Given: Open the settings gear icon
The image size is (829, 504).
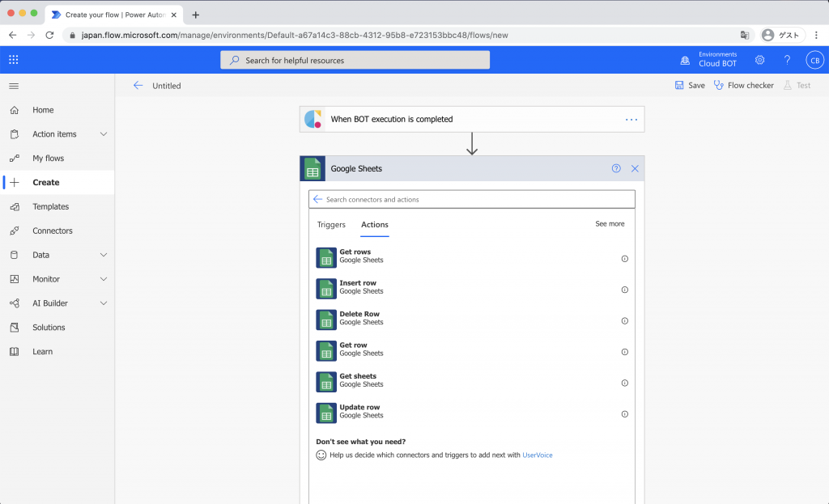Looking at the screenshot, I should [759, 60].
